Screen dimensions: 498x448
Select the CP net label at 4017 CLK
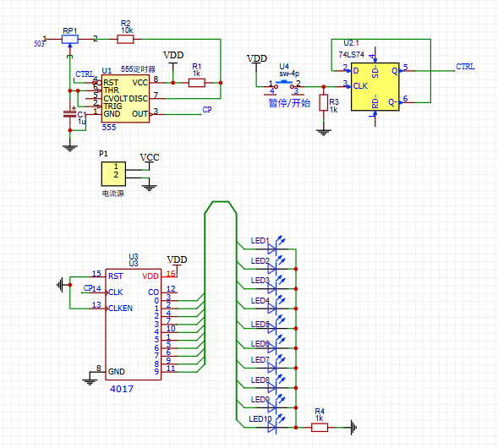pyautogui.click(x=88, y=287)
